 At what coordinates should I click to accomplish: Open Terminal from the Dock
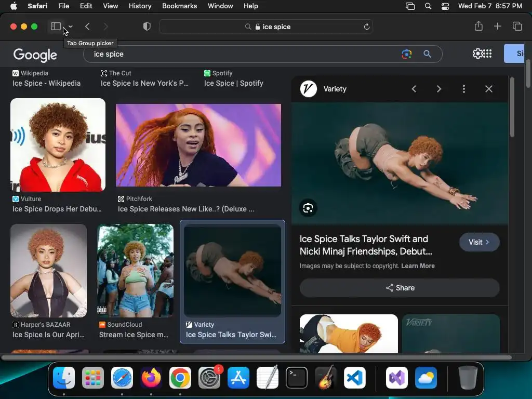tap(297, 378)
